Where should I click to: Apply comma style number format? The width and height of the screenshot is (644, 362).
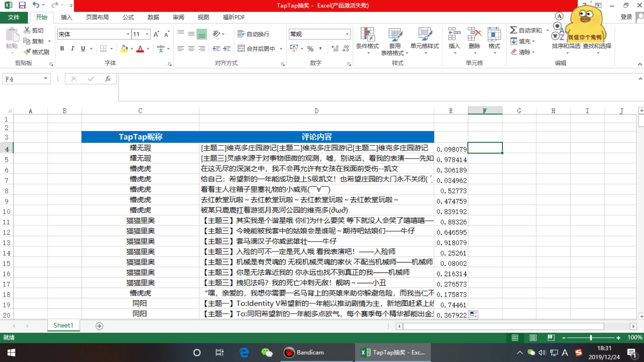(x=320, y=49)
